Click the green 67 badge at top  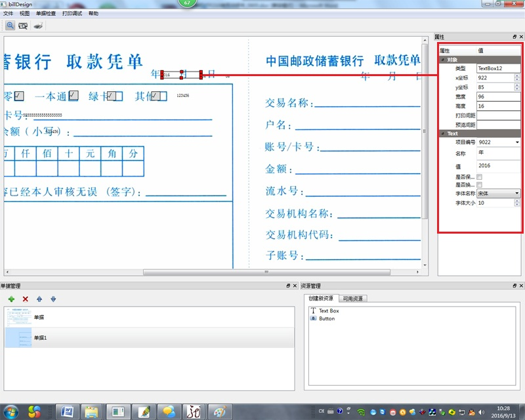[x=187, y=3]
